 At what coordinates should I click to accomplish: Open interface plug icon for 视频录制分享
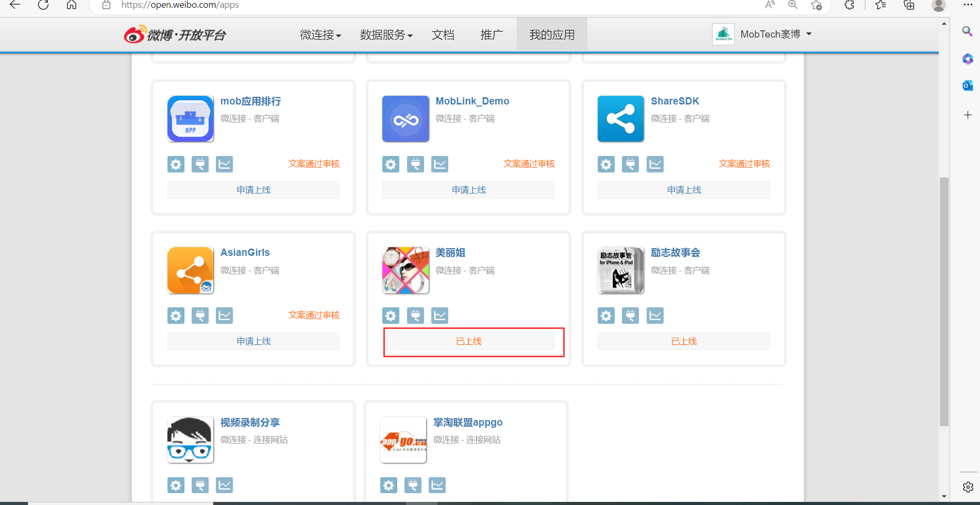tap(200, 485)
